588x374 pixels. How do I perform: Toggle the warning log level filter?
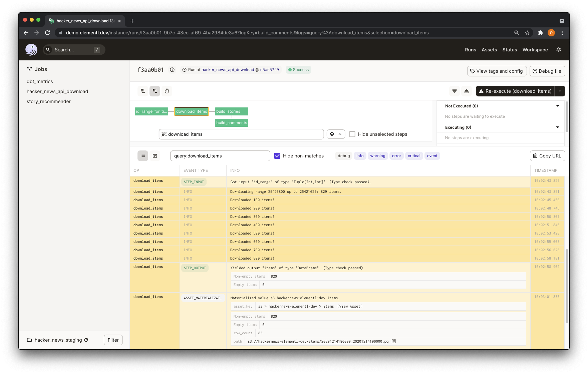tap(378, 156)
